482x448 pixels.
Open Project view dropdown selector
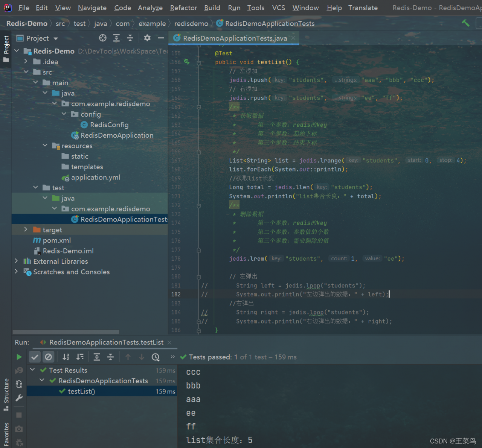[x=37, y=38]
